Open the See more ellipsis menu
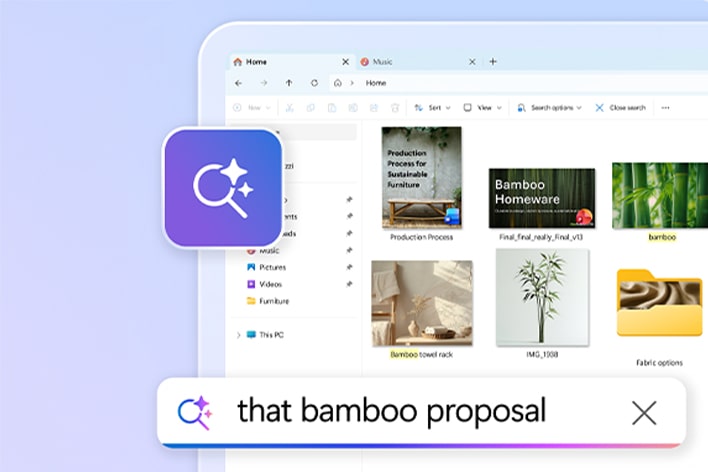 click(x=665, y=107)
